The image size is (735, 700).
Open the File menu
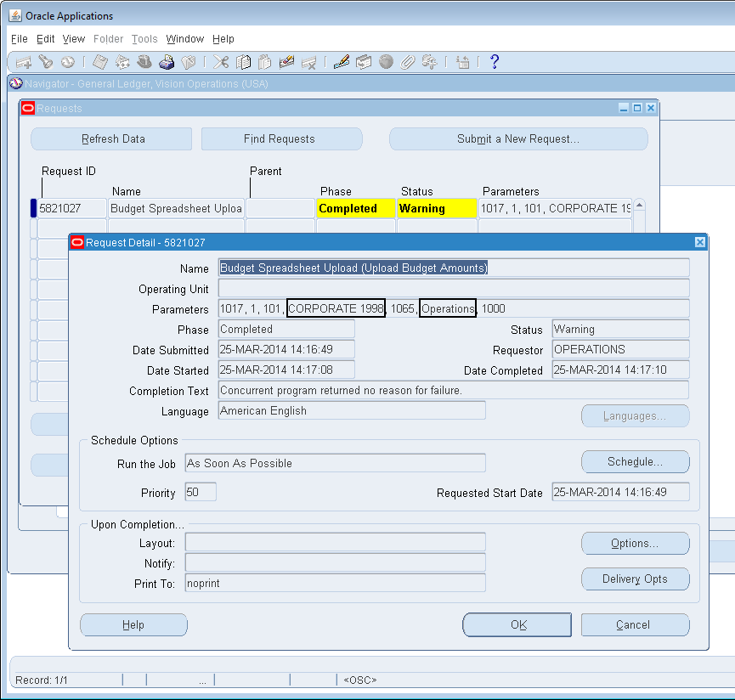point(20,39)
